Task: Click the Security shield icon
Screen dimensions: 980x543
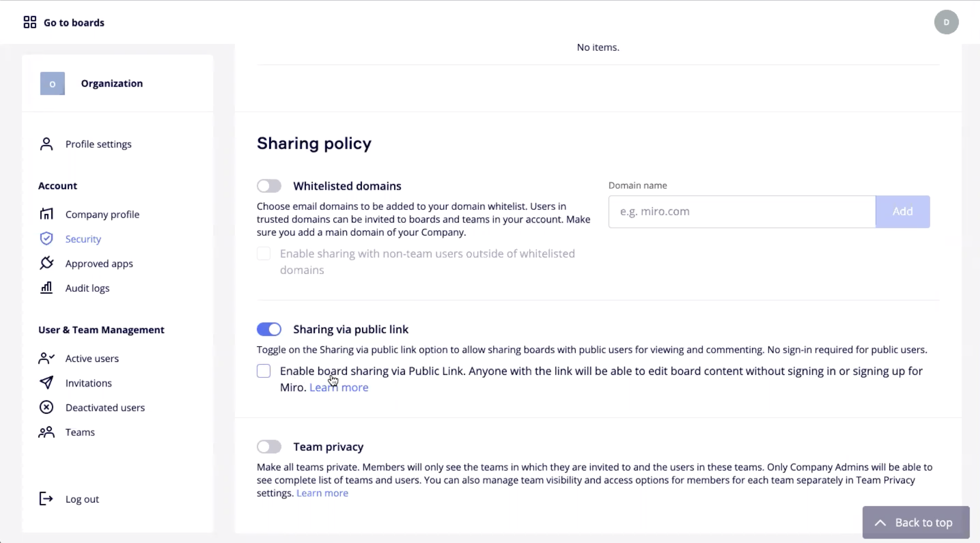Action: click(46, 239)
